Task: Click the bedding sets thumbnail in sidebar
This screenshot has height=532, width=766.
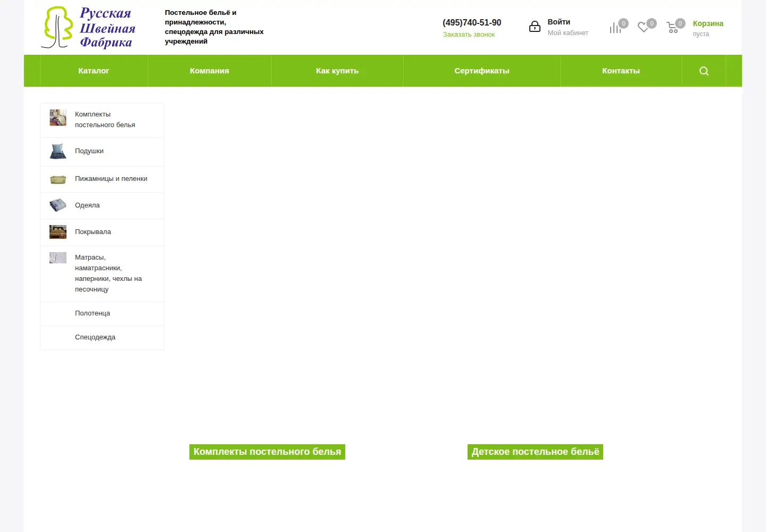Action: point(58,118)
